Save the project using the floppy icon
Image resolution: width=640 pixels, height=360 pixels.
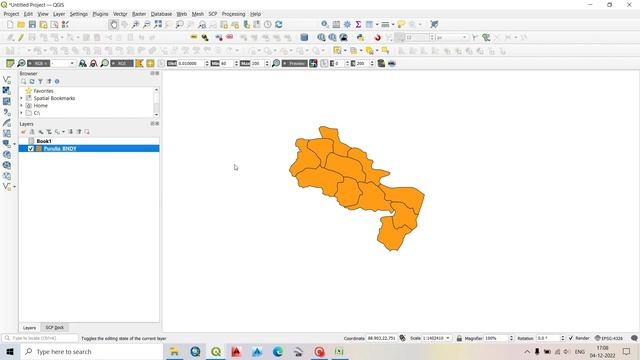tap(32, 24)
